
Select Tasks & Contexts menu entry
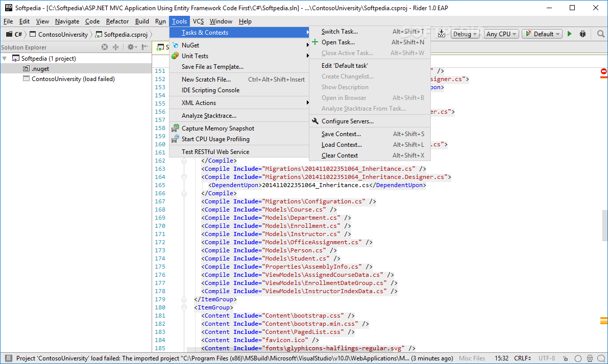(x=239, y=33)
